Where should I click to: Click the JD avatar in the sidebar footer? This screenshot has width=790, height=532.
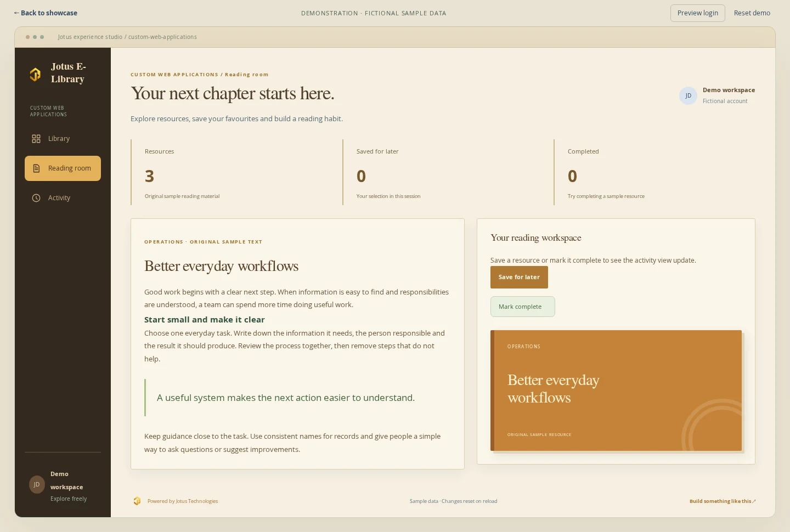coord(37,484)
